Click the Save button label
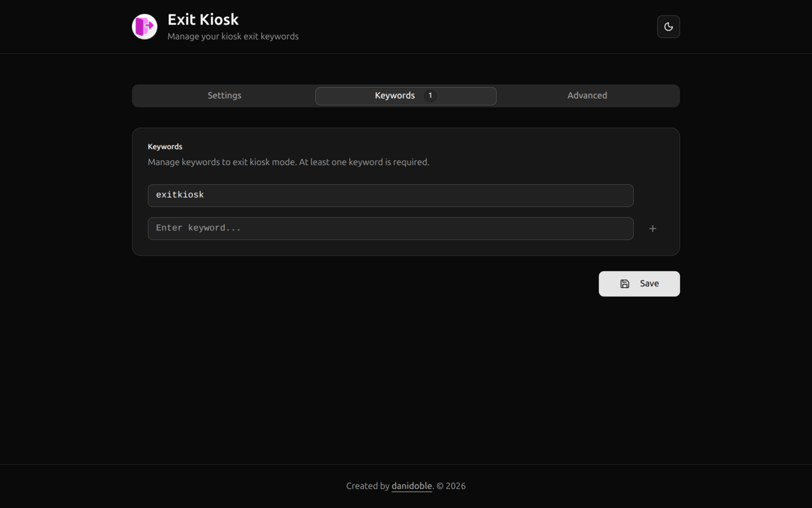 649,284
